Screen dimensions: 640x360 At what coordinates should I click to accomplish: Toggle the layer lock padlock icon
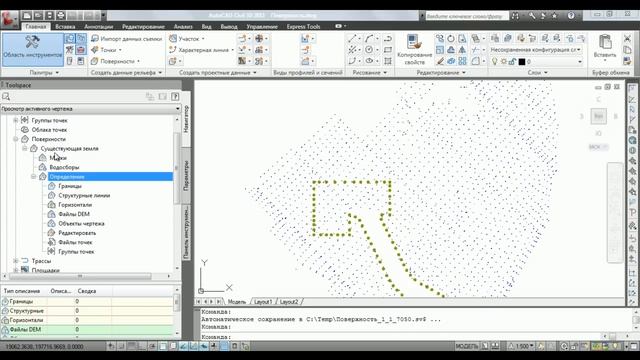512,62
